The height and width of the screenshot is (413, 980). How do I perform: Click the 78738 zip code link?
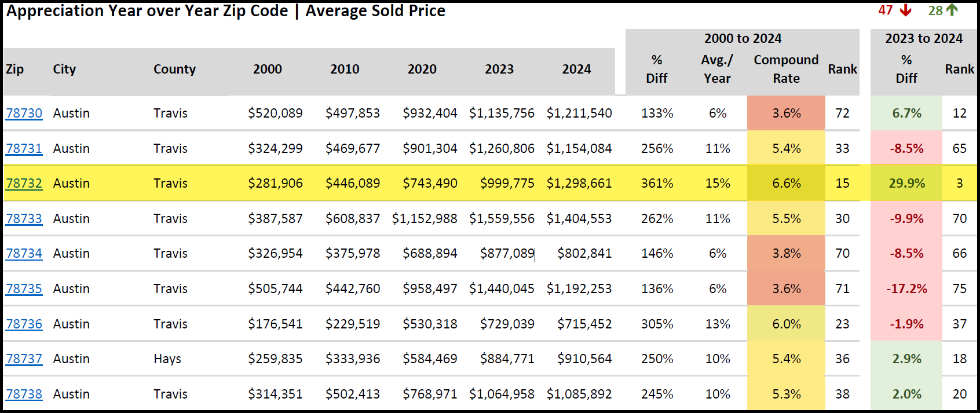(24, 394)
